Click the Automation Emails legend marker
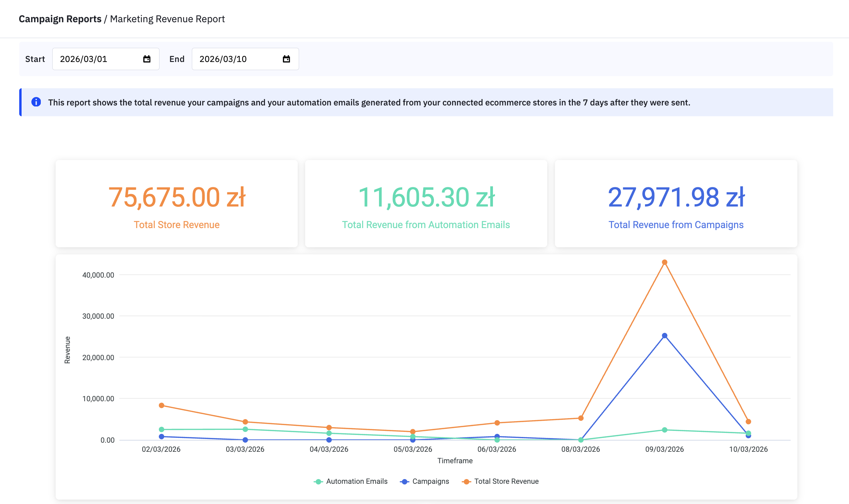 318,481
